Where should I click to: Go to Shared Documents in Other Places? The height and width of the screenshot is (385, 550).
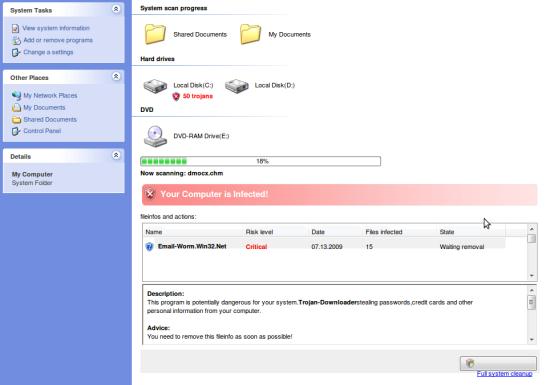click(x=50, y=119)
